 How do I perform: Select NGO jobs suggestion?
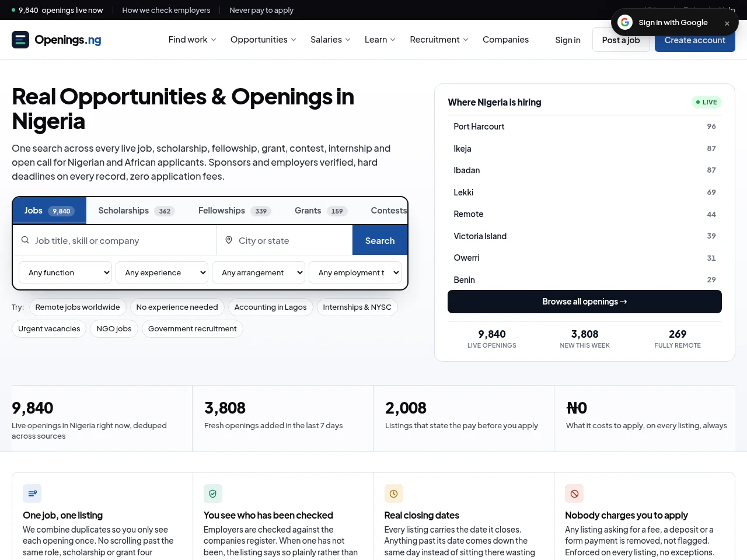114,328
